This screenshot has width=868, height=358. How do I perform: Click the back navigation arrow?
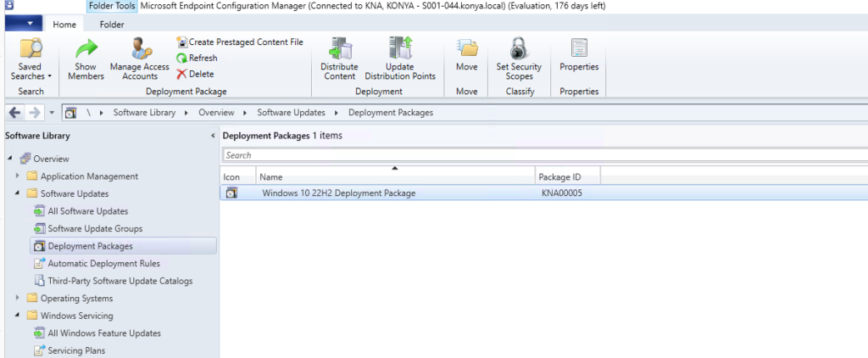[x=15, y=113]
